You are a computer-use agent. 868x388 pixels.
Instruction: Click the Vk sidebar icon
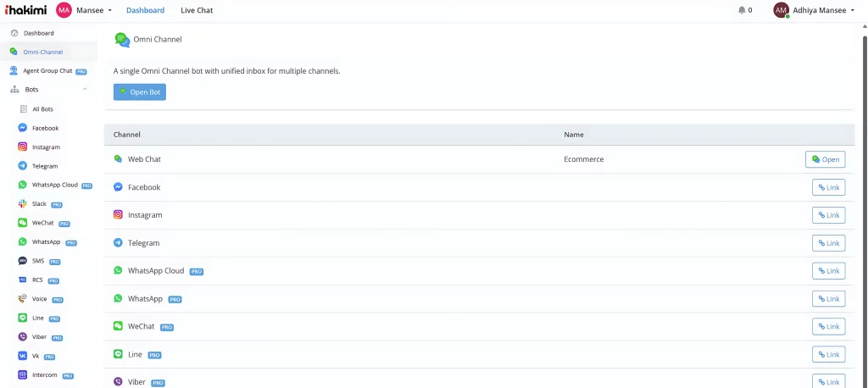[x=23, y=356]
